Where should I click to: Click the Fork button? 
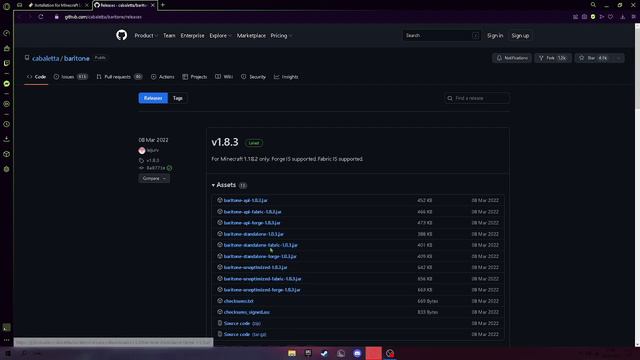(x=553, y=58)
